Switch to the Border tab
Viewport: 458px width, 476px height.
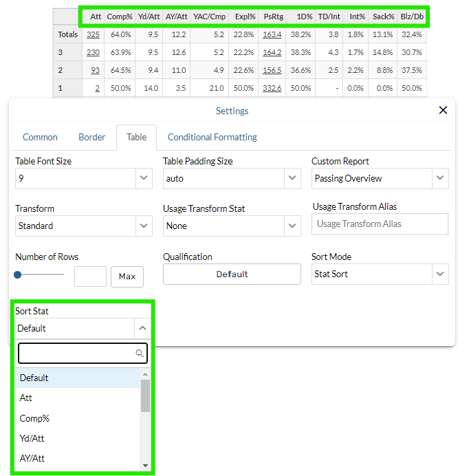[x=91, y=137]
